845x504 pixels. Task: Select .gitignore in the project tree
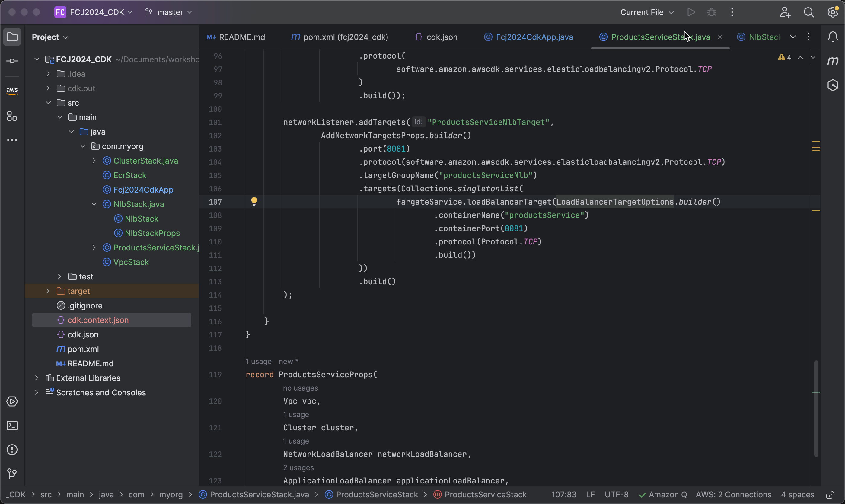tap(85, 306)
